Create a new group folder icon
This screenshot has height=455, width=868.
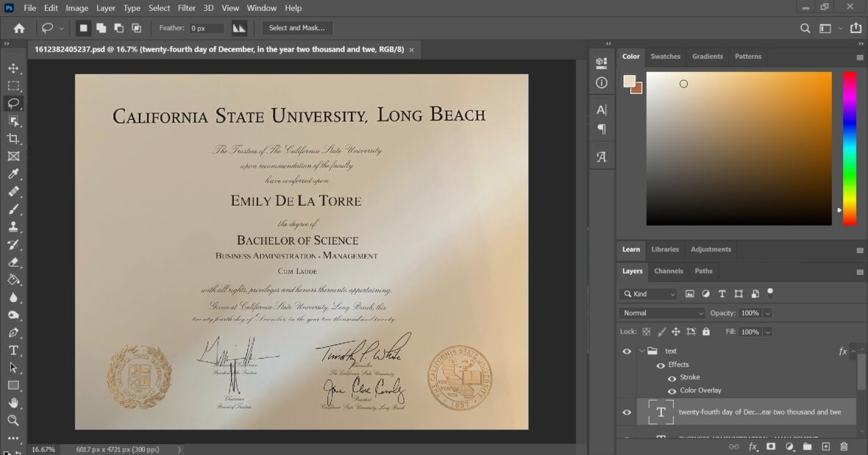[x=807, y=447]
